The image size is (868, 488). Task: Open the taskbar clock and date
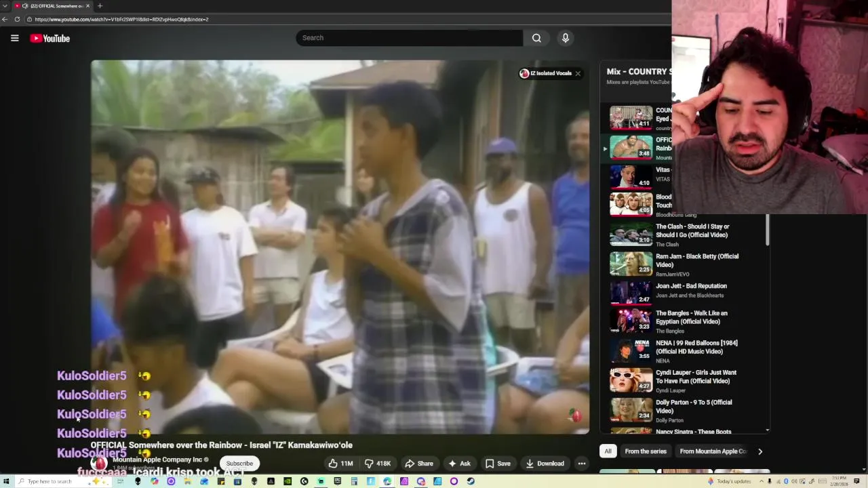pyautogui.click(x=838, y=481)
